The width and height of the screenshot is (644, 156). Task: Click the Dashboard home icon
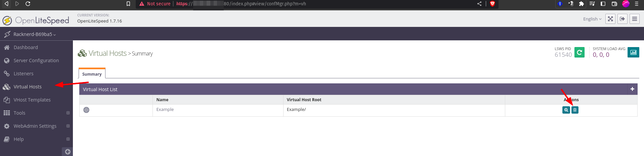tap(7, 47)
